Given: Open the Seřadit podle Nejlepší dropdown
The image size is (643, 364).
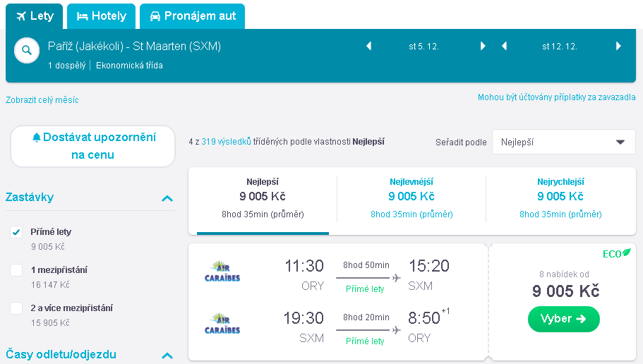Looking at the screenshot, I should [x=563, y=142].
